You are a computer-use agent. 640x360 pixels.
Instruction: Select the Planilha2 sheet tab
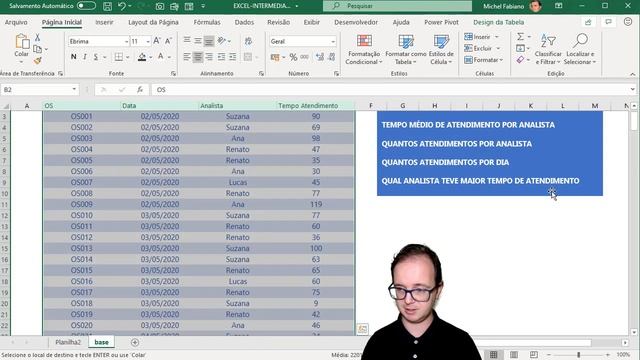(x=68, y=342)
